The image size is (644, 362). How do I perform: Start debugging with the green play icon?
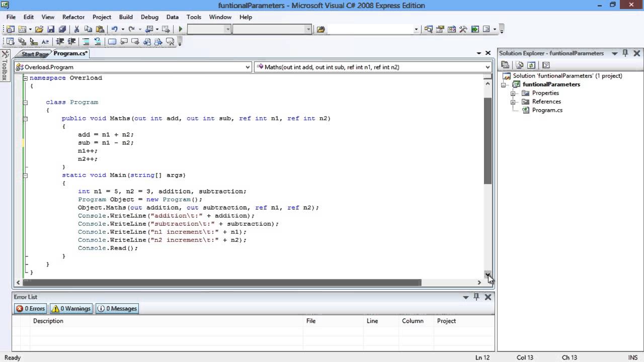coord(180,29)
